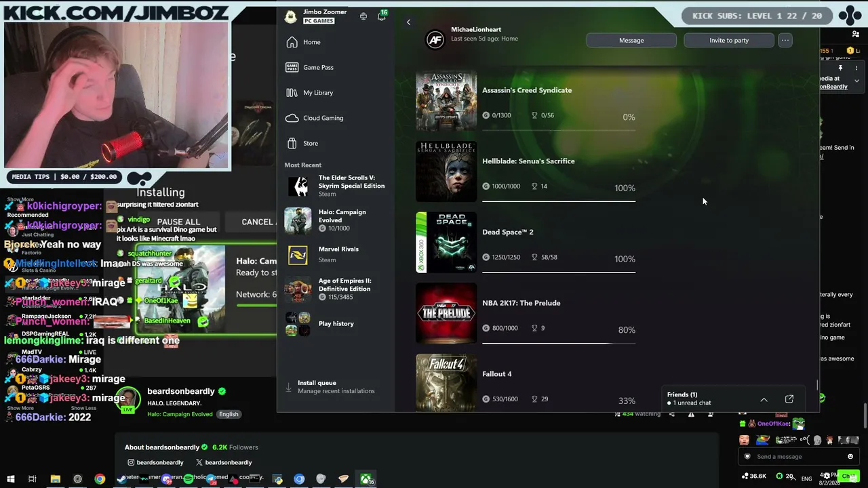Click the My Library books icon
868x488 pixels.
(x=292, y=92)
